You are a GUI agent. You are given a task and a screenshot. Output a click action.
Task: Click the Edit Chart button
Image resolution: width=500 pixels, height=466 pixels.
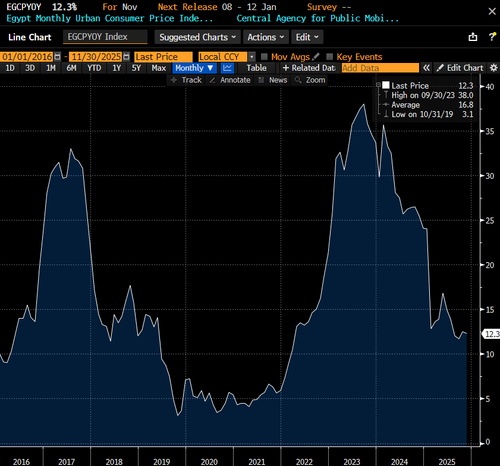click(x=460, y=68)
